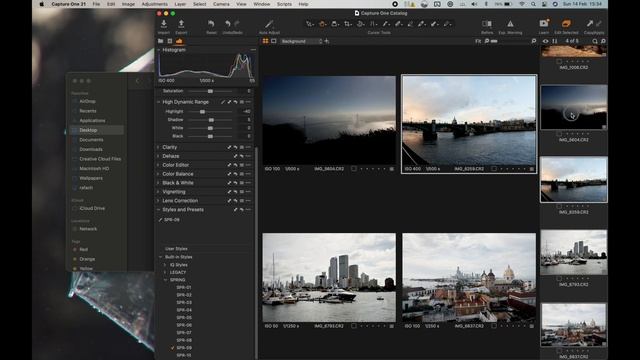The height and width of the screenshot is (360, 640).
Task: Switch viewer to single-image view icon
Action: tap(274, 41)
